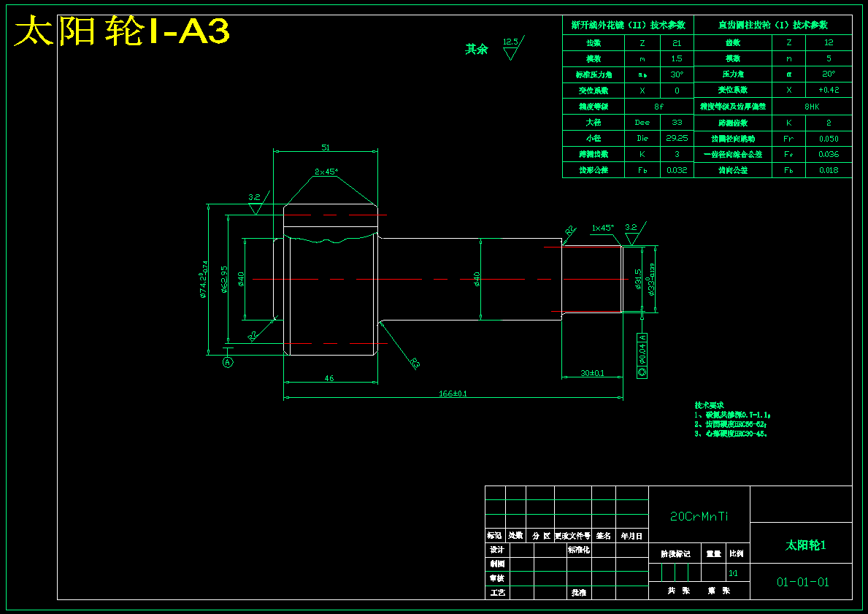Select the 0.032 tolerance value
This screenshot has width=868, height=614.
click(677, 170)
